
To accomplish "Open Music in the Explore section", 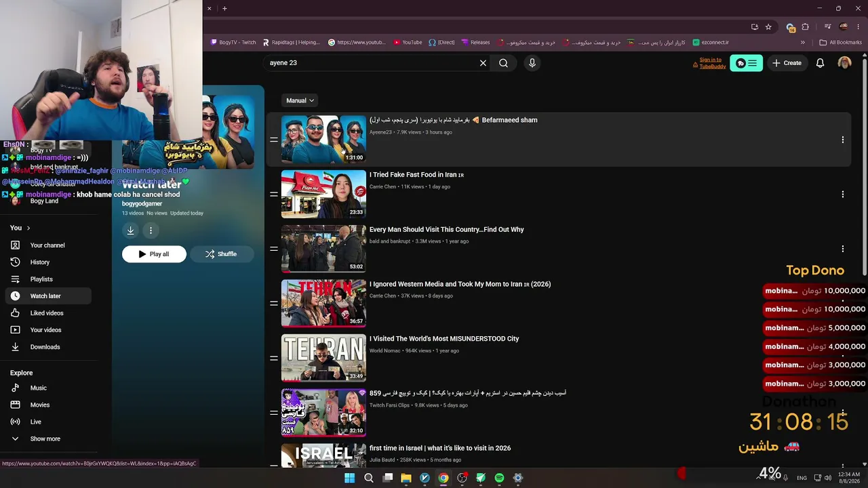I will tap(47, 388).
